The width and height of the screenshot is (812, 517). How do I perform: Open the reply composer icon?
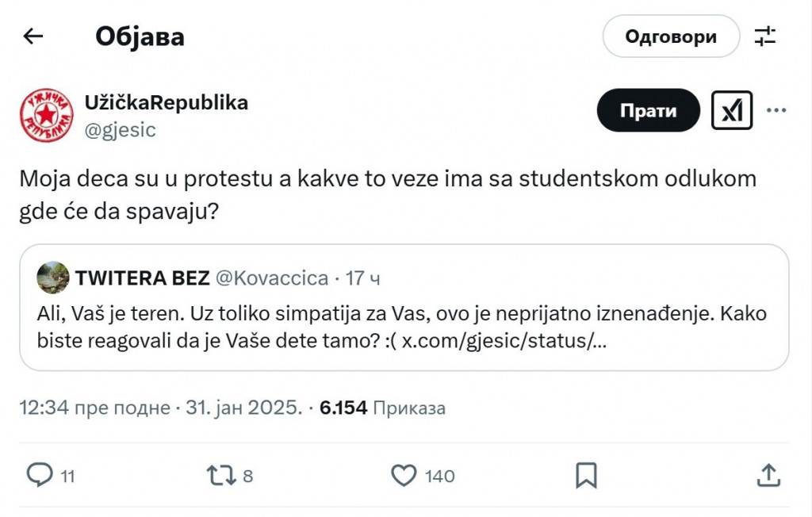pos(42,476)
